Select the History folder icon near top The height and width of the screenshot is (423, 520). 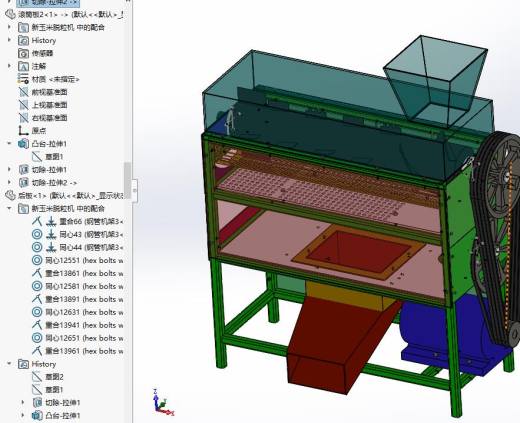coord(23,40)
